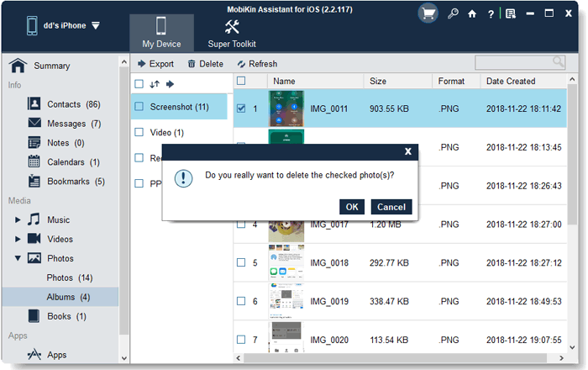588x370 pixels.
Task: Select Albums (4) in sidebar
Action: point(60,297)
